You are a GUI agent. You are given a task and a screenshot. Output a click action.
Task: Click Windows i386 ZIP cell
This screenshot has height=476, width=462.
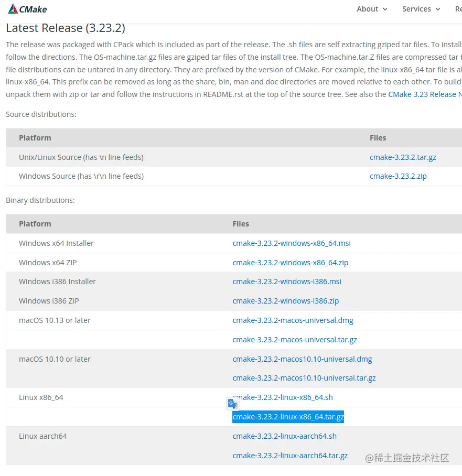tap(49, 301)
